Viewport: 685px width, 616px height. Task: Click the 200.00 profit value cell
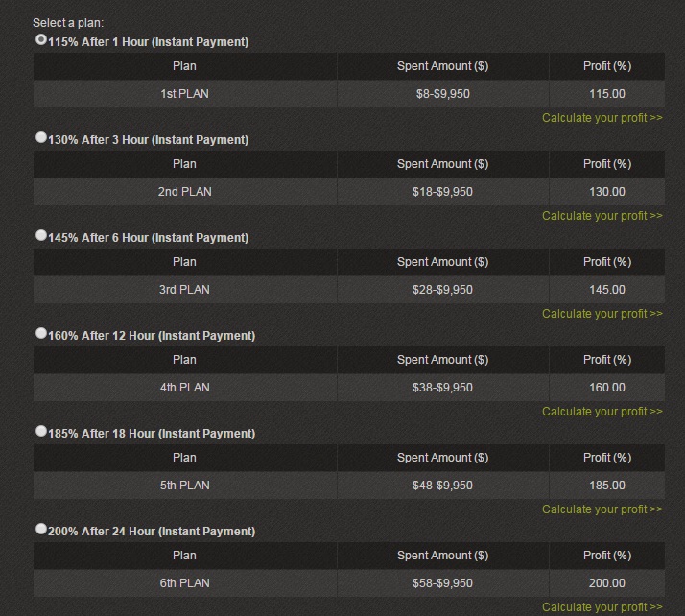pyautogui.click(x=606, y=583)
